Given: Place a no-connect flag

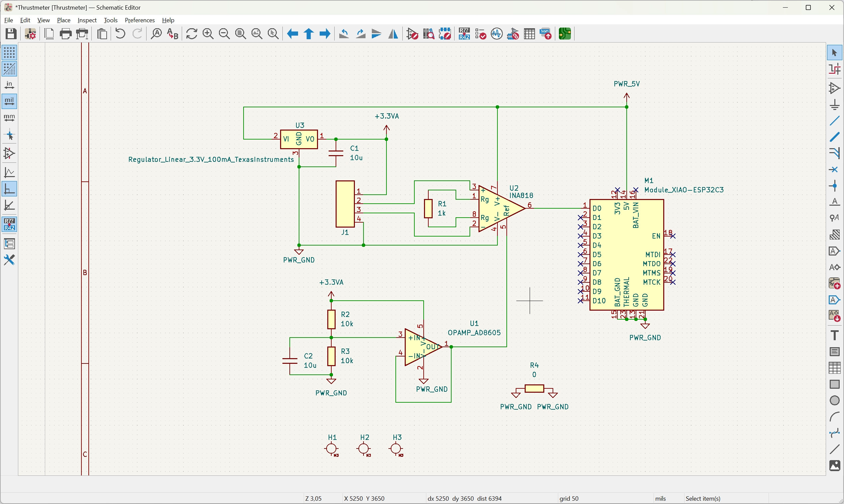Looking at the screenshot, I should [835, 169].
